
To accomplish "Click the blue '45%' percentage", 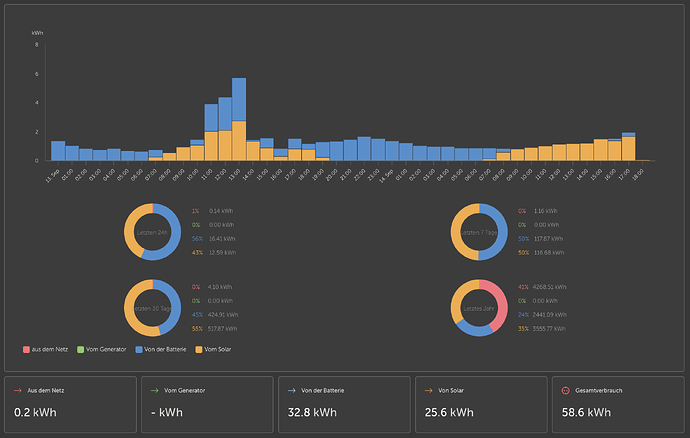I will 197,315.
